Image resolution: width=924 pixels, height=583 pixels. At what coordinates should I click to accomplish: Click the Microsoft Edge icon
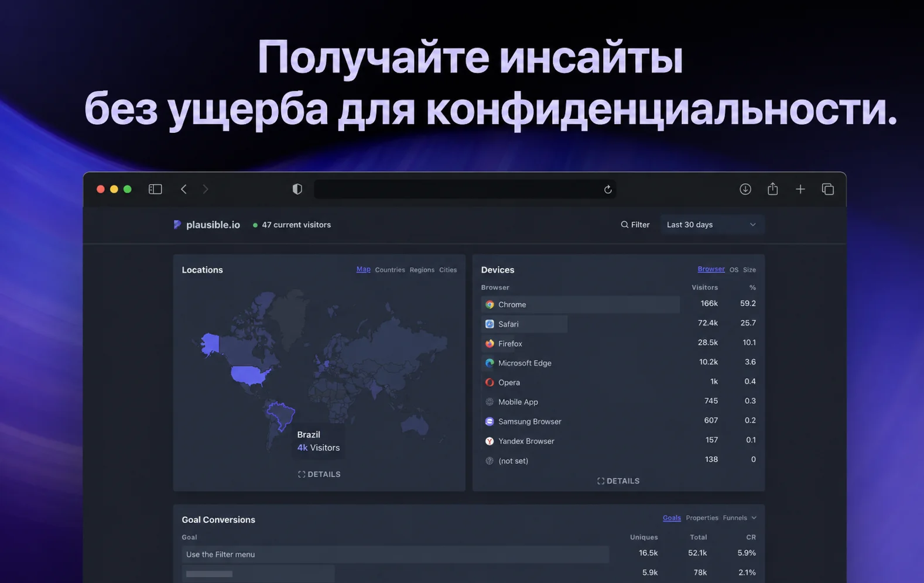490,363
